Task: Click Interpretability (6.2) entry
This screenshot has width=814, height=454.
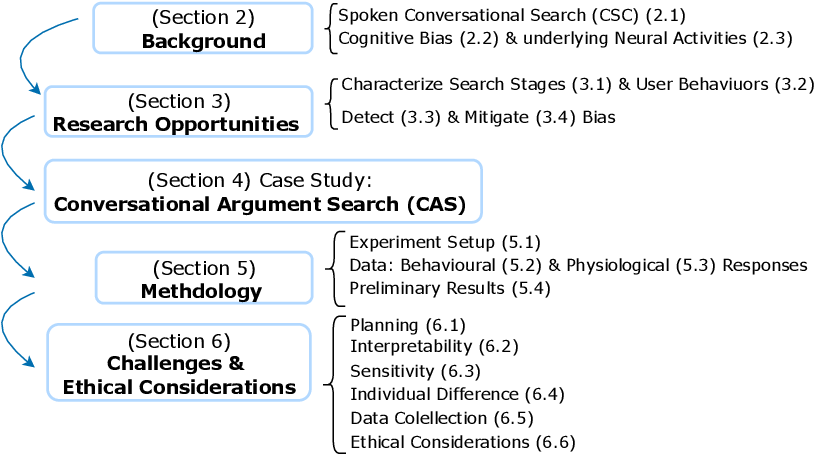Action: pos(435,347)
